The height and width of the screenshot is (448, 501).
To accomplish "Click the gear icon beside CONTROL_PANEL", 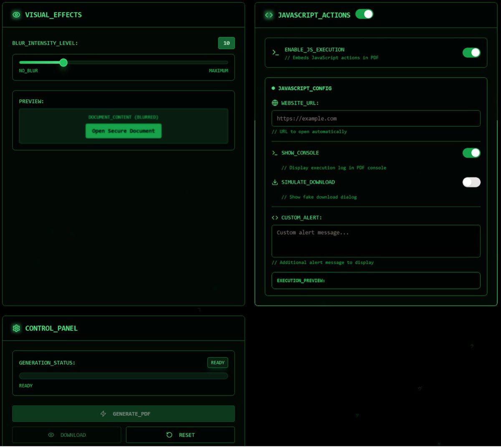I will pyautogui.click(x=16, y=328).
